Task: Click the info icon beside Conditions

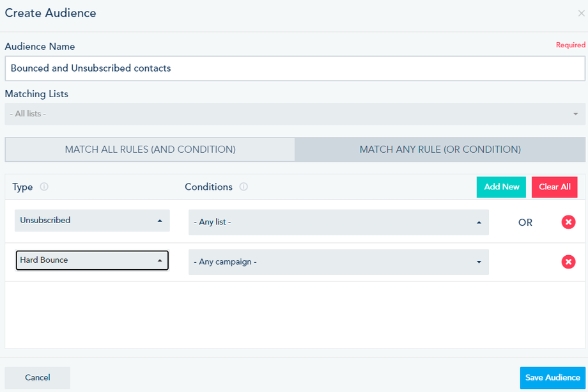Action: (x=244, y=187)
